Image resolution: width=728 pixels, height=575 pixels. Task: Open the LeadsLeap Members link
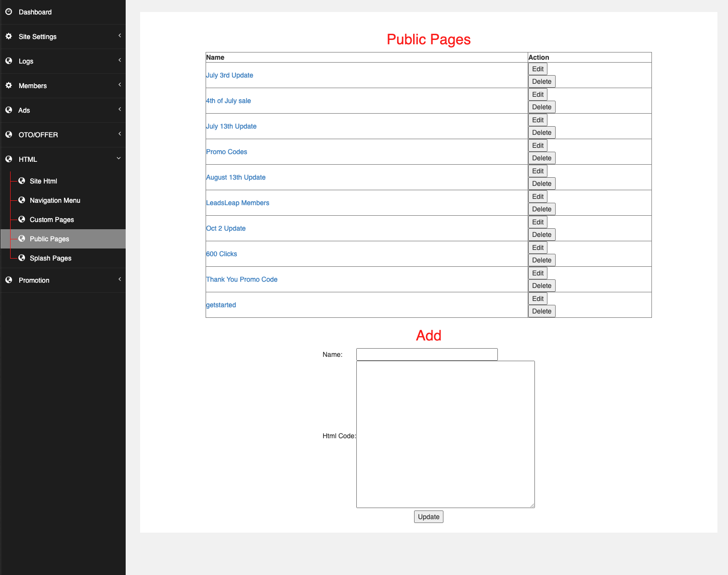tap(237, 203)
